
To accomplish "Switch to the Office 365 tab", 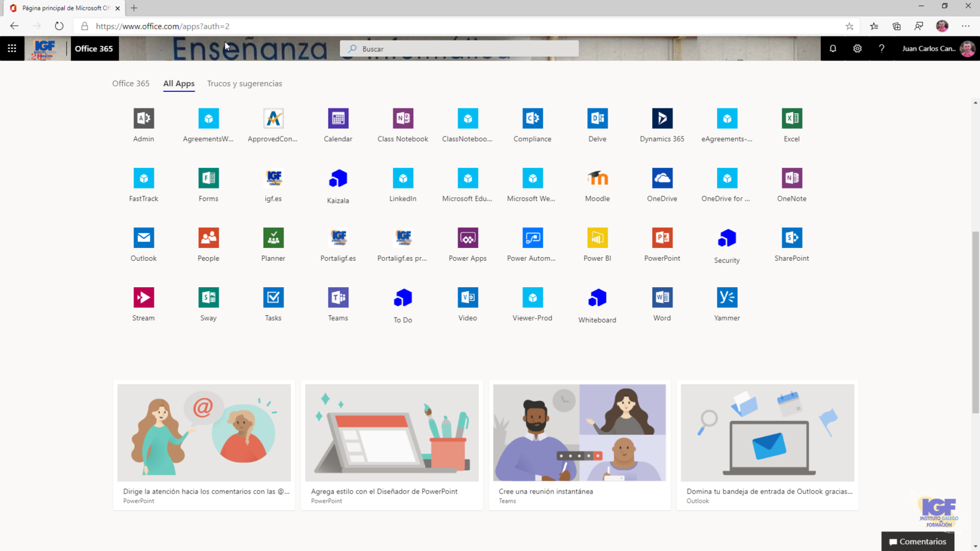I will click(x=130, y=83).
